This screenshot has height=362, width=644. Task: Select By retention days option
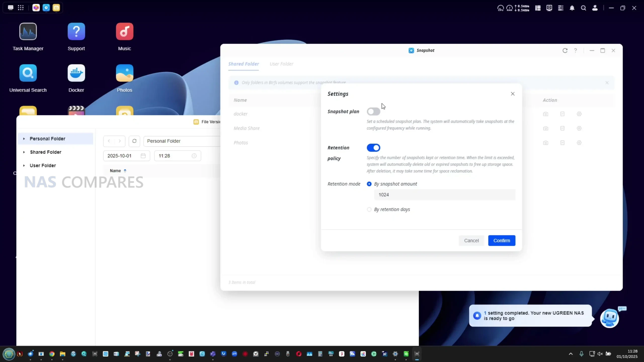[369, 209]
